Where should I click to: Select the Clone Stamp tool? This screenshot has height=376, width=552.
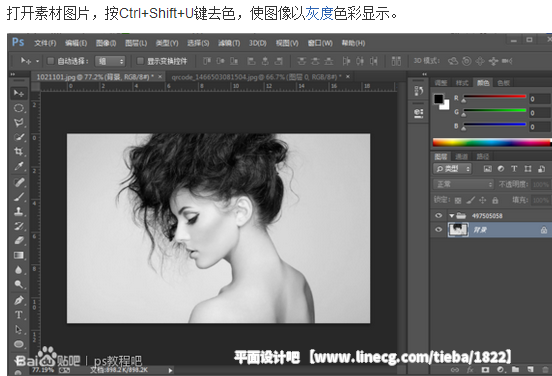[19, 211]
